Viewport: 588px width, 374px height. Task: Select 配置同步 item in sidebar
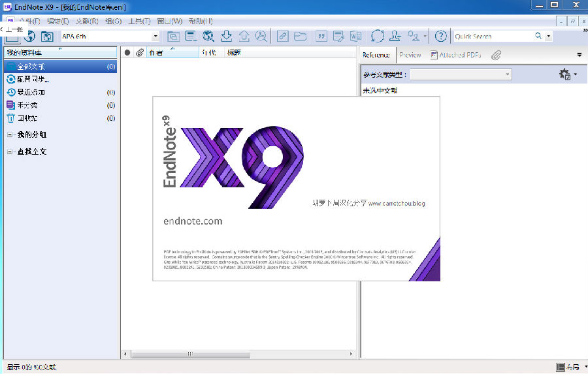coord(60,80)
